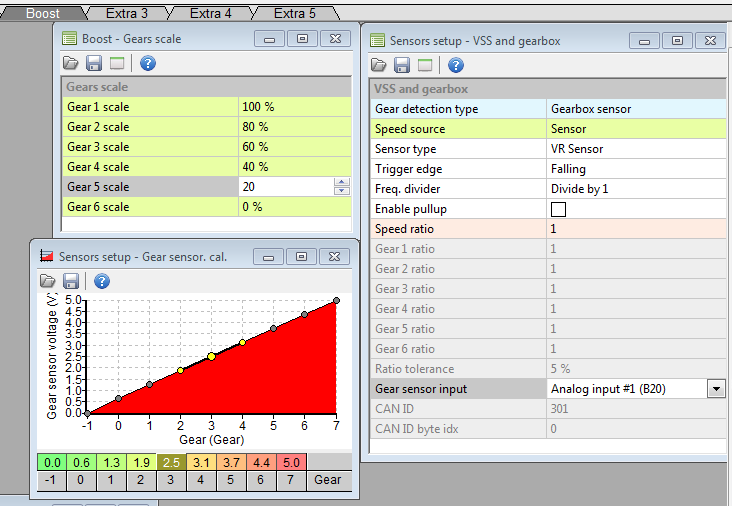Click the Gear 5 scale input field
This screenshot has height=506, width=732.
coord(285,187)
